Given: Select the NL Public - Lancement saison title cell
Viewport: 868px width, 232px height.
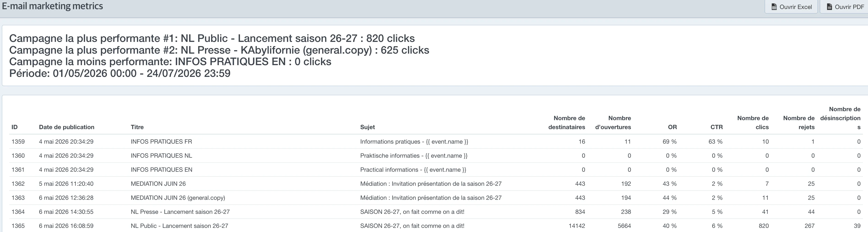Looking at the screenshot, I should pos(179,226).
